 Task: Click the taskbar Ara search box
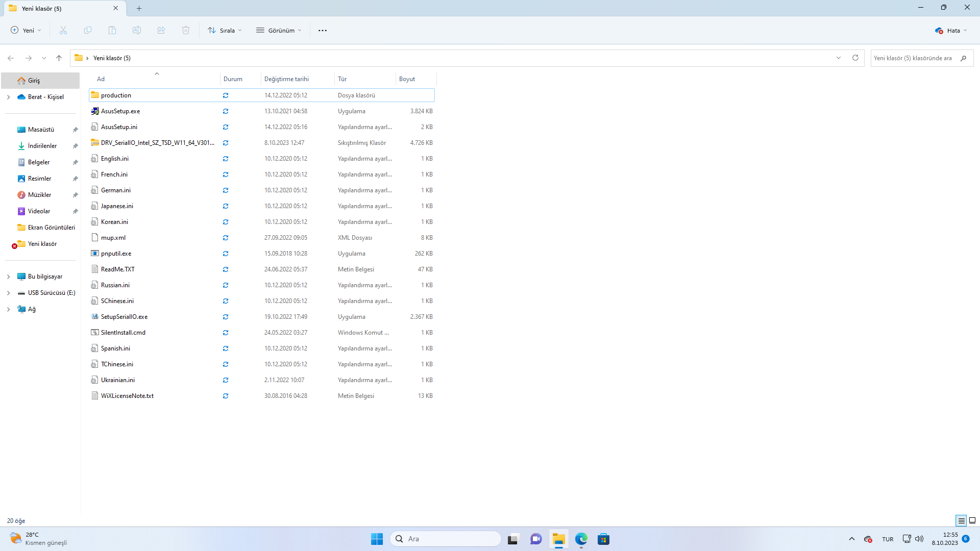pos(446,539)
